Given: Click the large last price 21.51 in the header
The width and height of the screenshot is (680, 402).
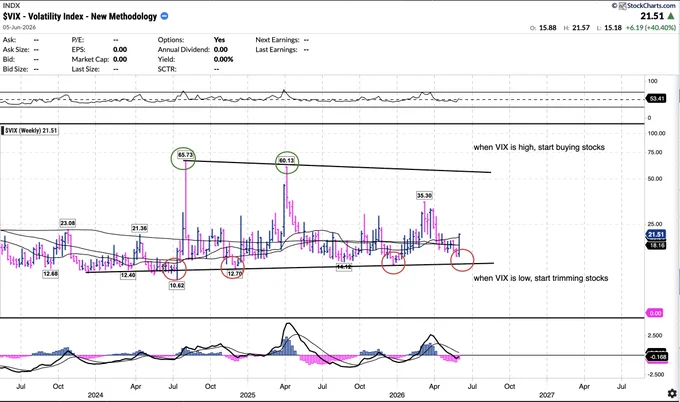Looking at the screenshot, I should [652, 16].
